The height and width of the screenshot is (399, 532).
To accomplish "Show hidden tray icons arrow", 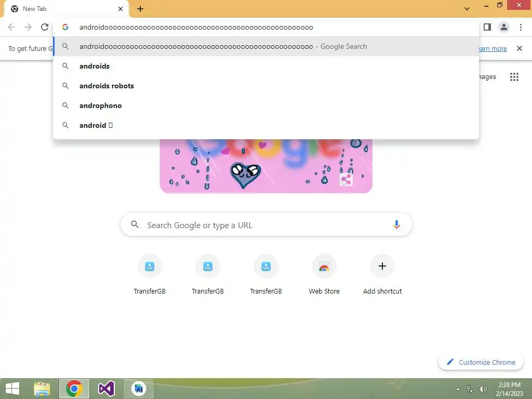I will [458, 389].
